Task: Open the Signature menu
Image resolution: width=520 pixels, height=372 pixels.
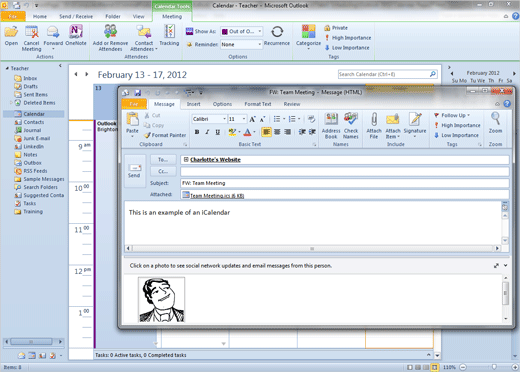Action: 415,125
